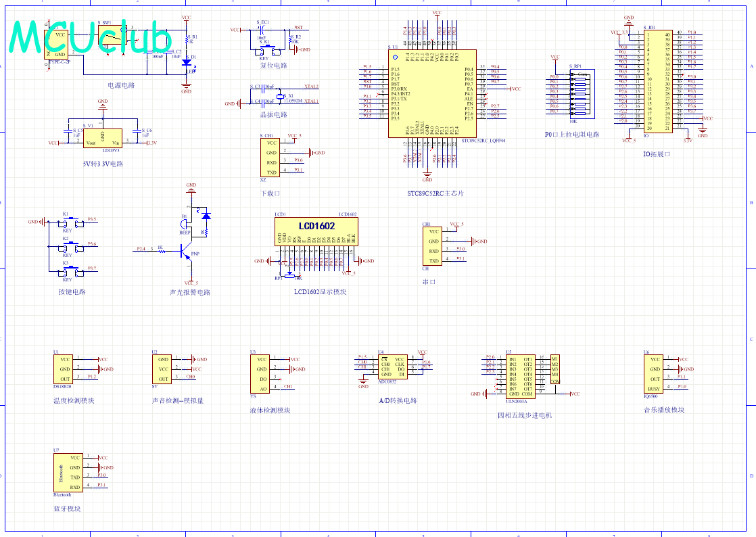The image size is (756, 537).
Task: Select the ADC0832 converter chip U4
Action: (x=392, y=367)
